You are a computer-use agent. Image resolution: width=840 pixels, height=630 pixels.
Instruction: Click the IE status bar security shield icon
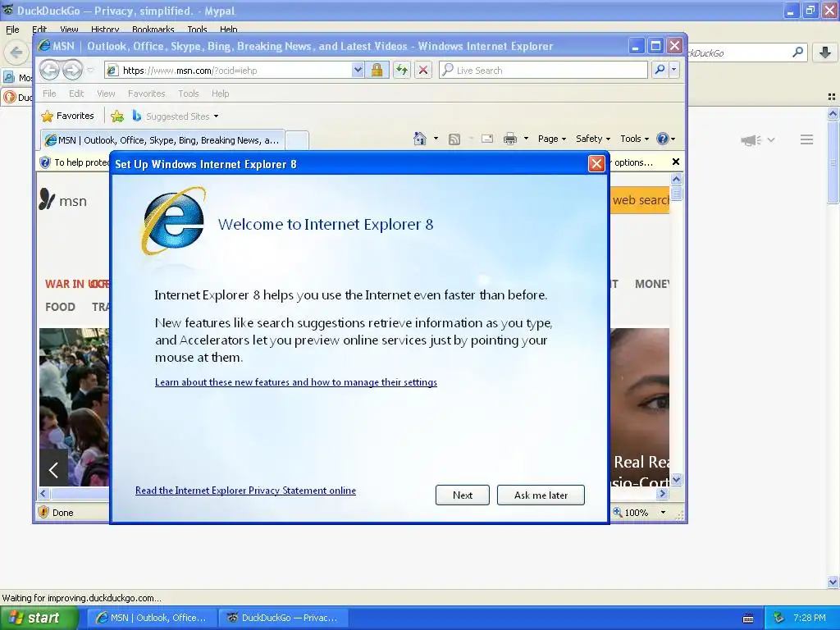(x=43, y=512)
